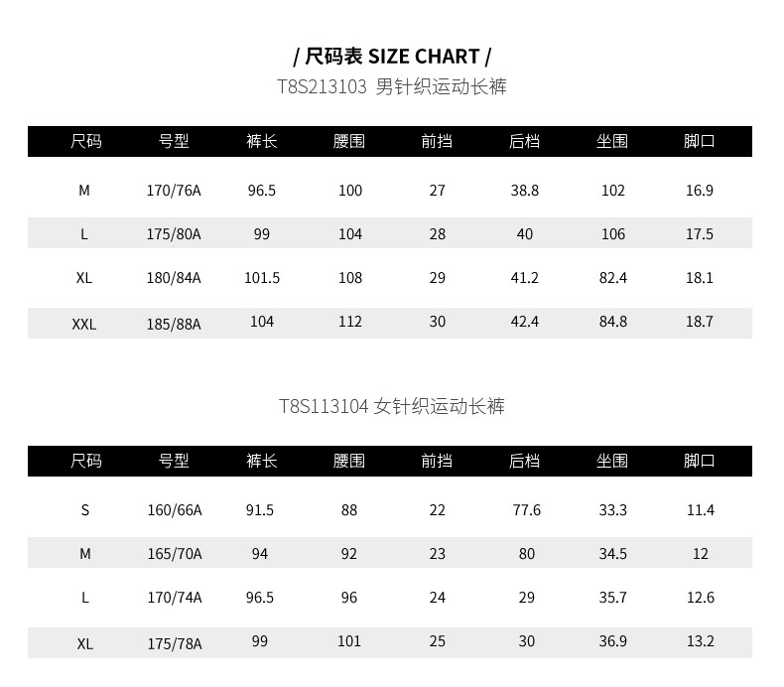Click the T8S113104 women's pants product title
This screenshot has height=687, width=784.
coord(392,406)
